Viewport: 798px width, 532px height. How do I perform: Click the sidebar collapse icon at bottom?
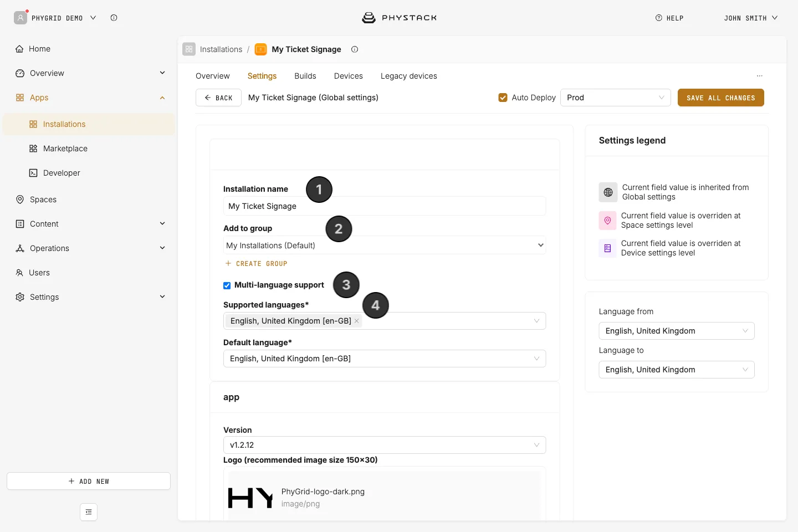tap(89, 512)
